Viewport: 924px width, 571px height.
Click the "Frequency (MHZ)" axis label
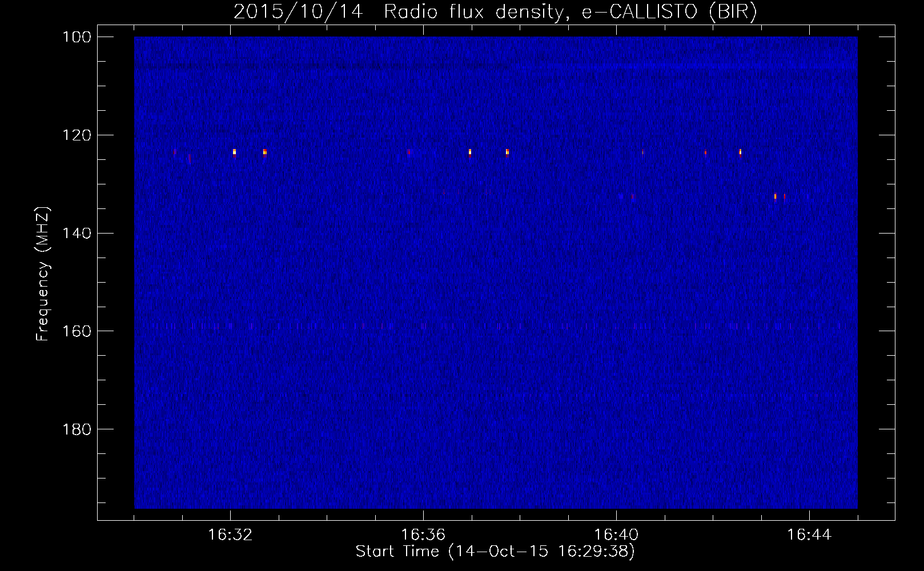click(43, 274)
